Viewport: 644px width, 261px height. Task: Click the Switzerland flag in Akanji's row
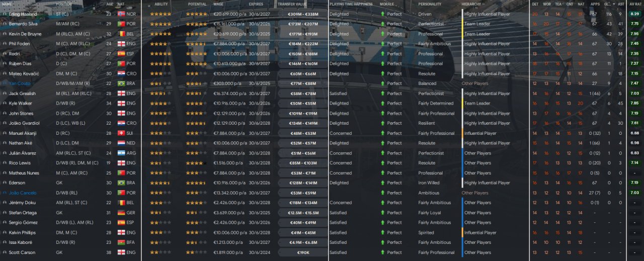(x=121, y=133)
